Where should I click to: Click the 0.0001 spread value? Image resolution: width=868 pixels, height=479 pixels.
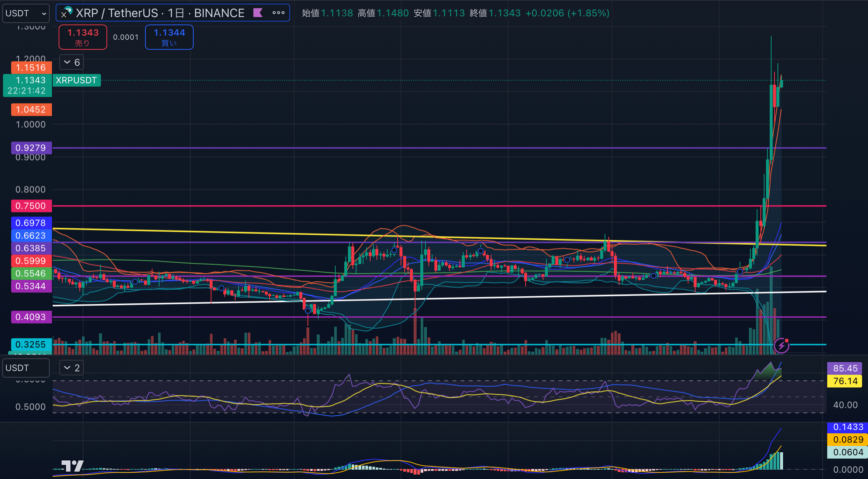tap(126, 37)
